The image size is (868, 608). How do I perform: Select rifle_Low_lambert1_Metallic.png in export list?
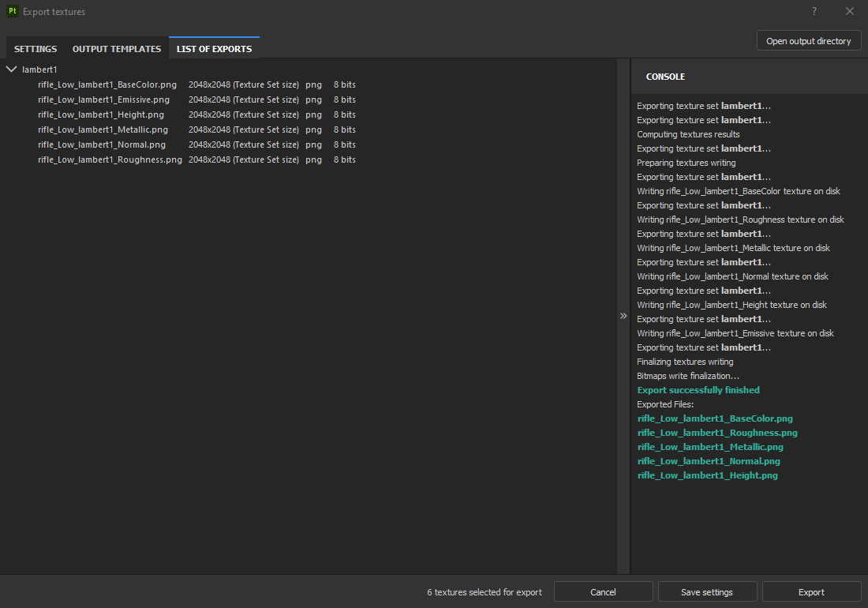click(103, 129)
